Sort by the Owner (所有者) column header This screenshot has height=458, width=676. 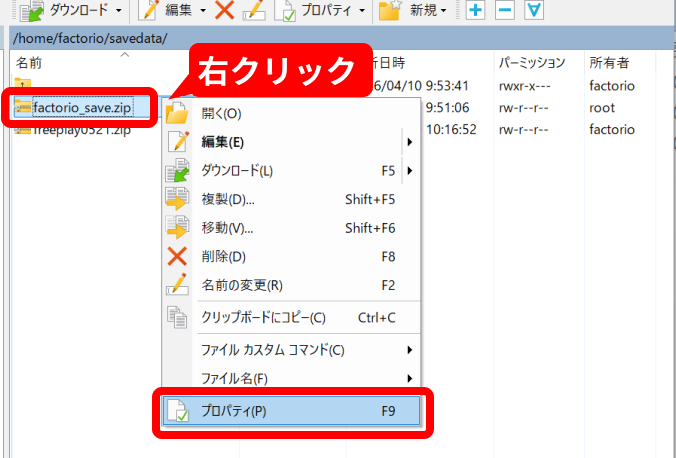(609, 63)
